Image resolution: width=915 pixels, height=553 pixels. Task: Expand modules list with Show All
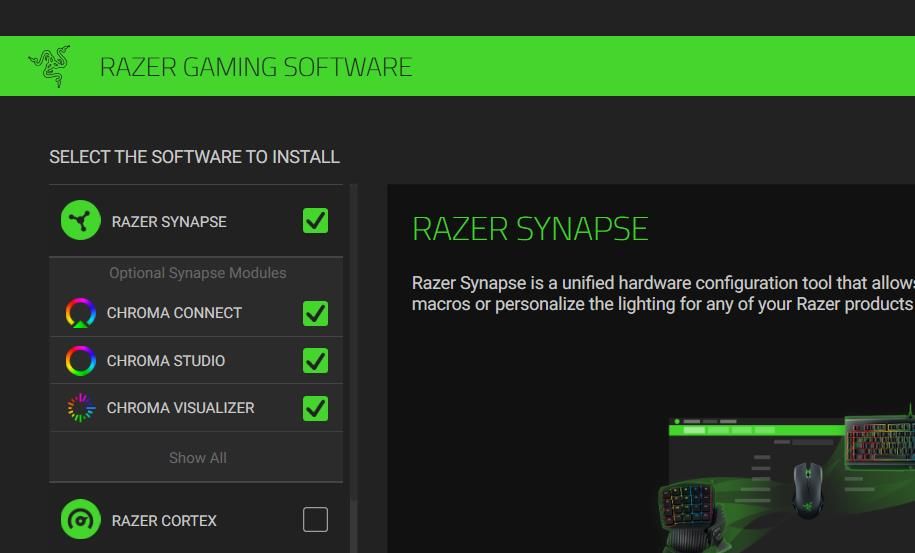pyautogui.click(x=198, y=458)
